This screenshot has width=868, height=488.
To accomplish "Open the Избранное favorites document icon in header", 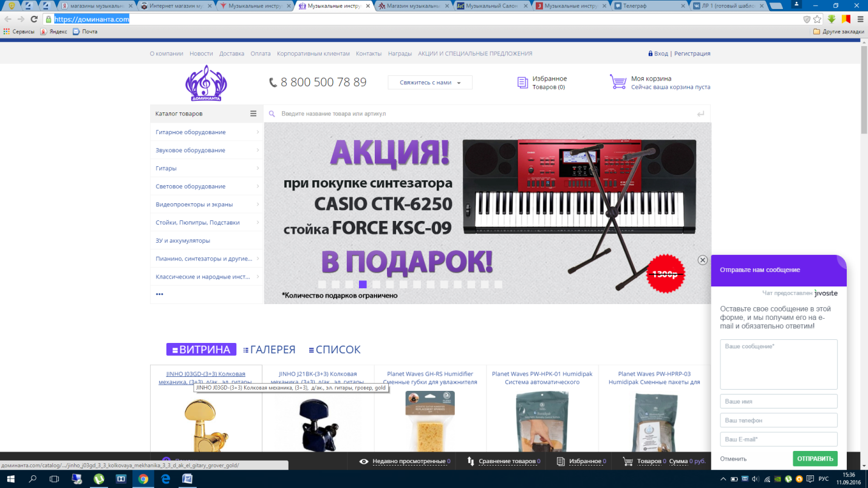I will tap(522, 83).
